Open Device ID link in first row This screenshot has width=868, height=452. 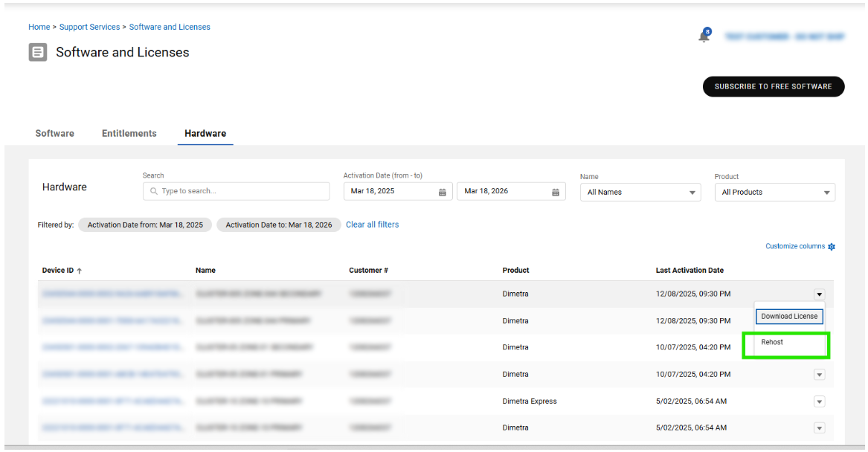coord(112,294)
